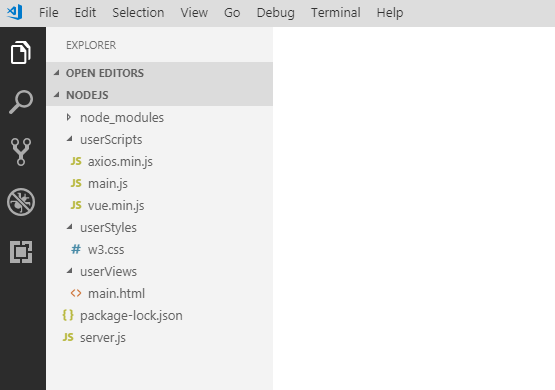Open vue.min.js file
This screenshot has width=555, height=390.
[116, 205]
